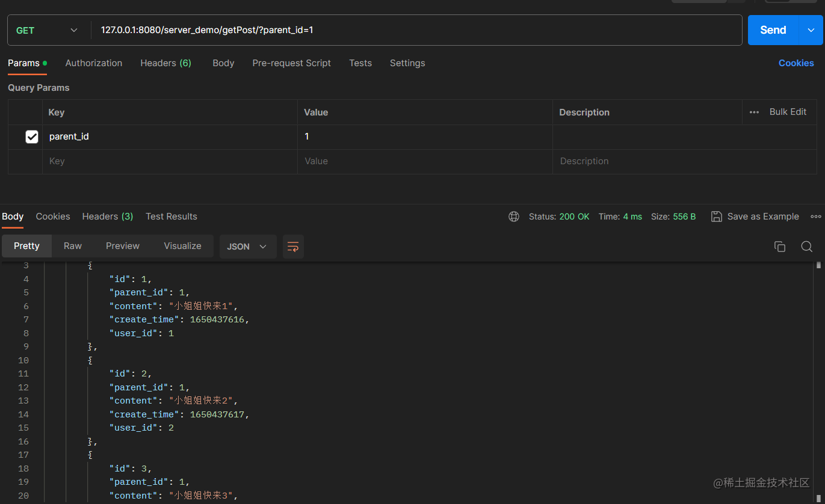Image resolution: width=825 pixels, height=504 pixels.
Task: Open the JSON format dropdown
Action: tap(248, 247)
